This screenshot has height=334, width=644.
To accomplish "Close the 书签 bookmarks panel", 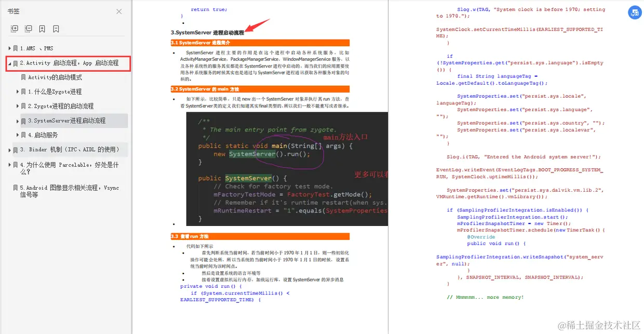I will point(119,11).
